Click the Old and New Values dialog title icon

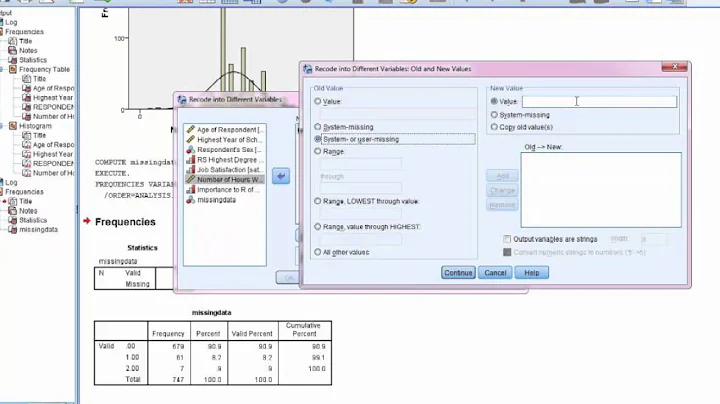click(x=308, y=69)
